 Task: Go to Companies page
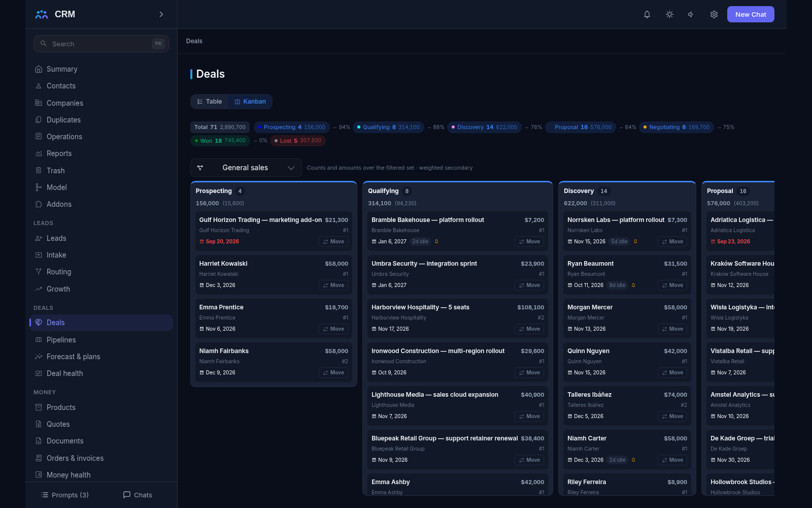[101, 103]
